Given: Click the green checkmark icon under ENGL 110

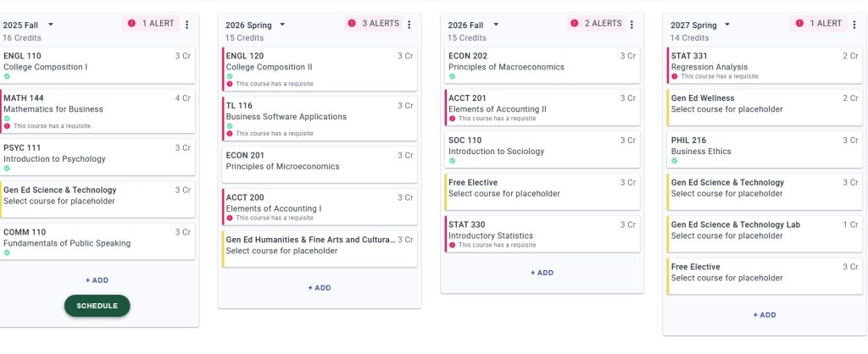Looking at the screenshot, I should pos(7,76).
